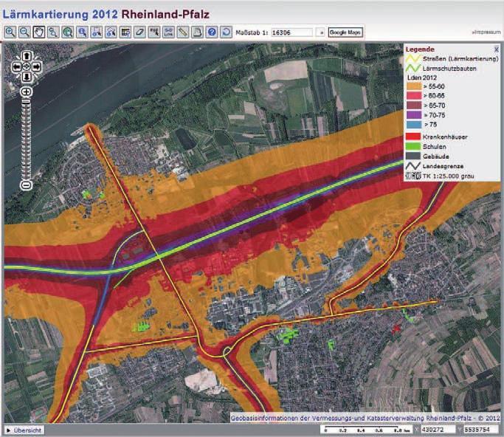Apply scale with arrow button beside Maßstab

coord(320,32)
